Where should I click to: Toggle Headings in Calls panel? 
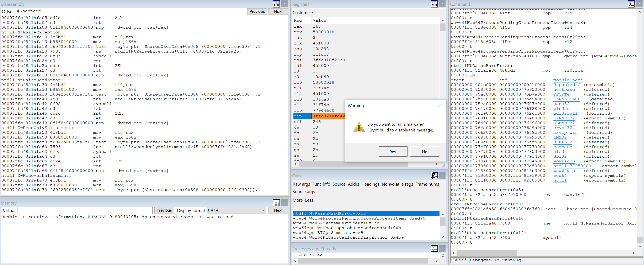[x=370, y=184]
